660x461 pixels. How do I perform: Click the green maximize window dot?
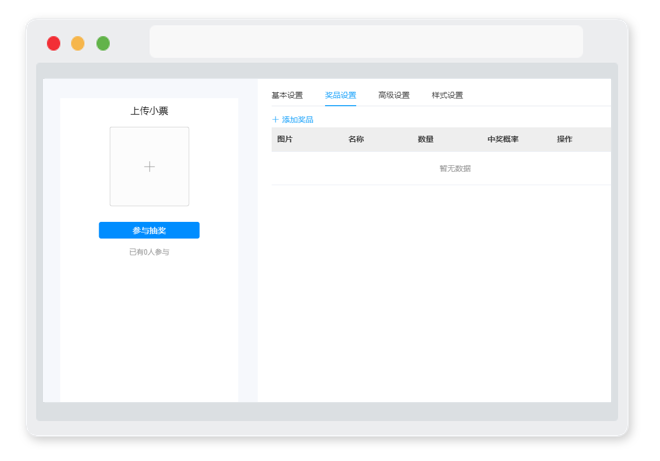point(103,43)
